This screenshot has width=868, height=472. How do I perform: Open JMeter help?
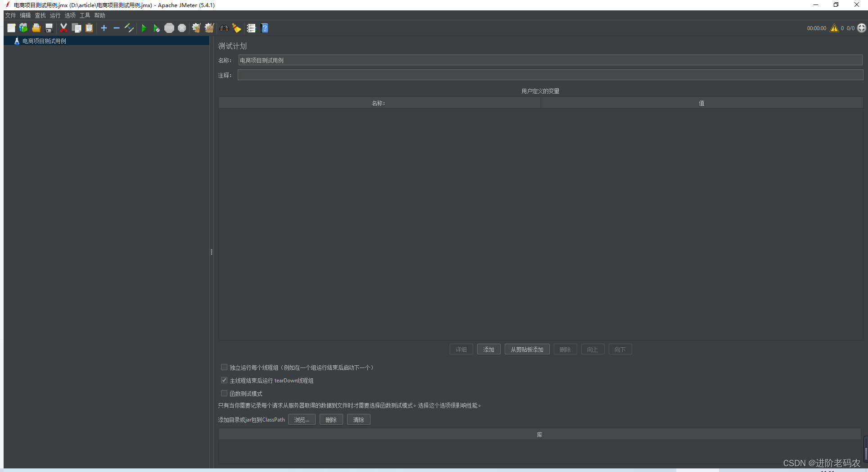[265, 27]
